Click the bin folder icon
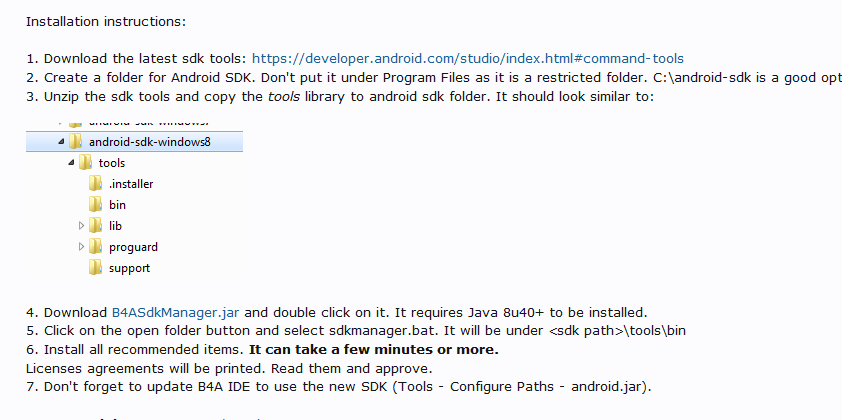This screenshot has height=420, width=842. (95, 204)
